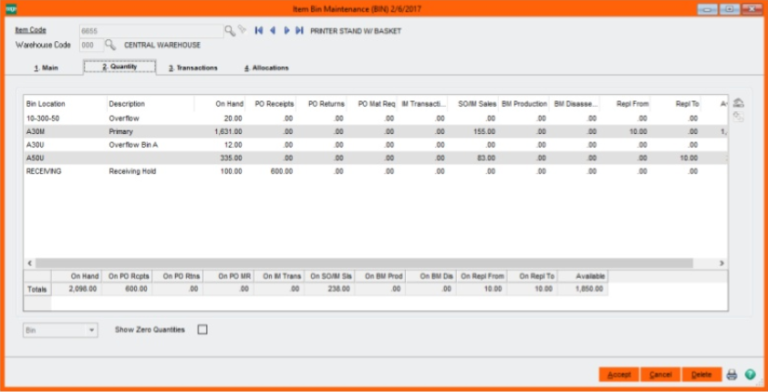This screenshot has height=392, width=768.
Task: Open the 3. Transactions tab
Action: coord(193,68)
